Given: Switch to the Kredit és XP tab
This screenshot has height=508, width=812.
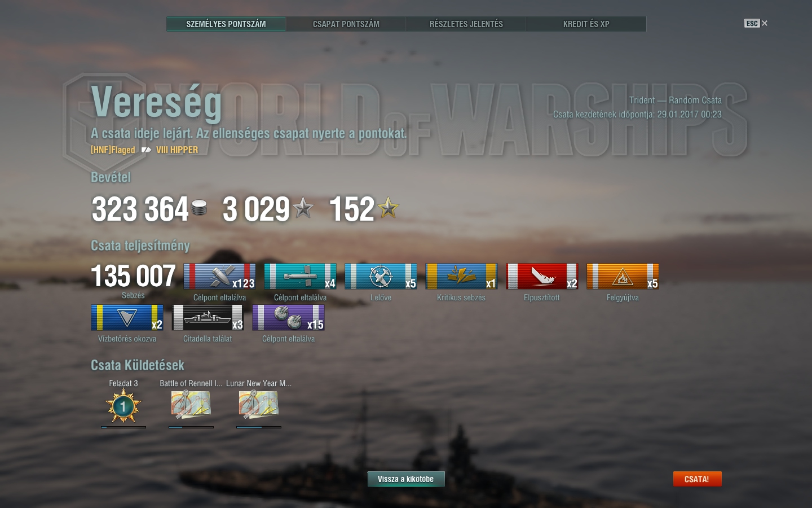Looking at the screenshot, I should pos(586,24).
